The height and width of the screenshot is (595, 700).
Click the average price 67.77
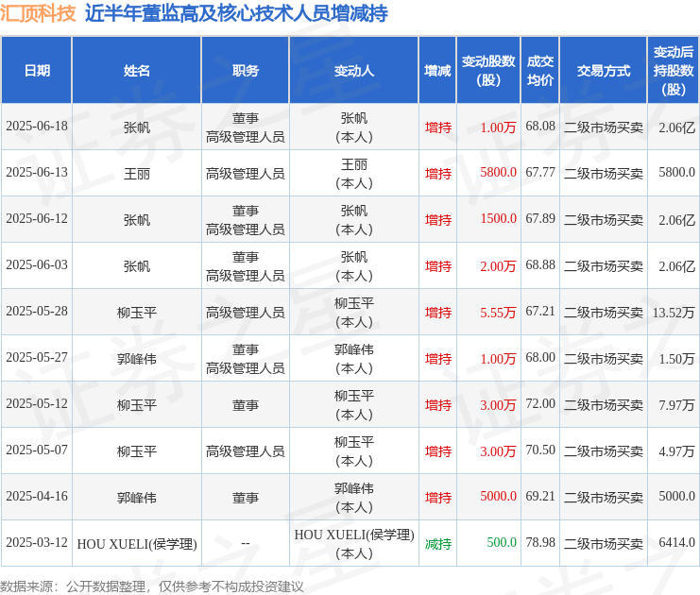click(540, 172)
